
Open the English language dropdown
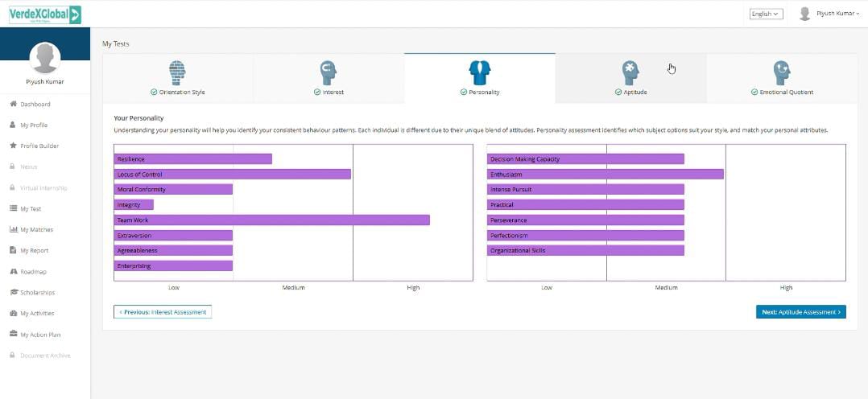point(765,14)
